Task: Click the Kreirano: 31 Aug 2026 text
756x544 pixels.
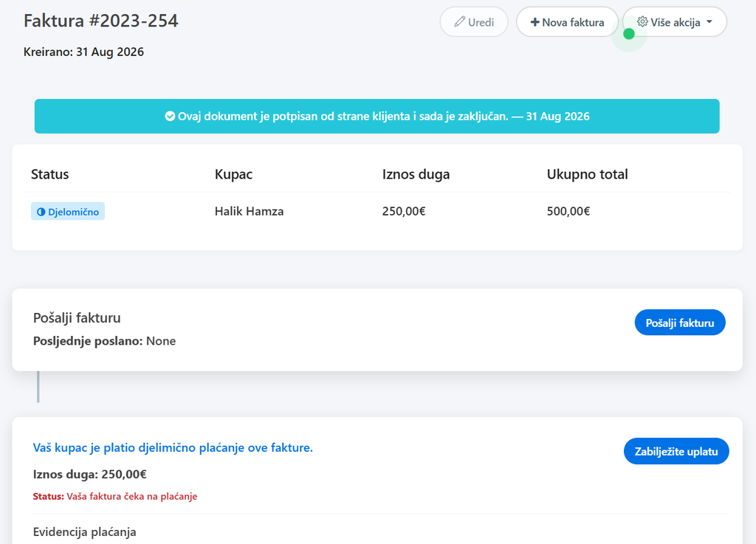Action: click(84, 52)
